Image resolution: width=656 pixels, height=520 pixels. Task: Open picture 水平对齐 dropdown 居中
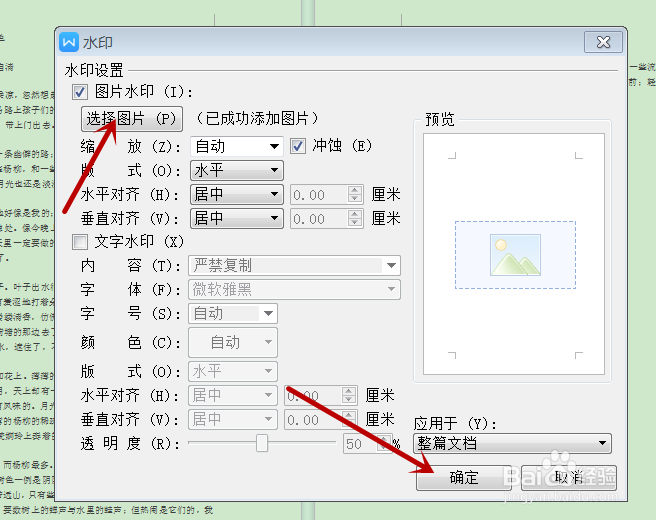(x=237, y=194)
